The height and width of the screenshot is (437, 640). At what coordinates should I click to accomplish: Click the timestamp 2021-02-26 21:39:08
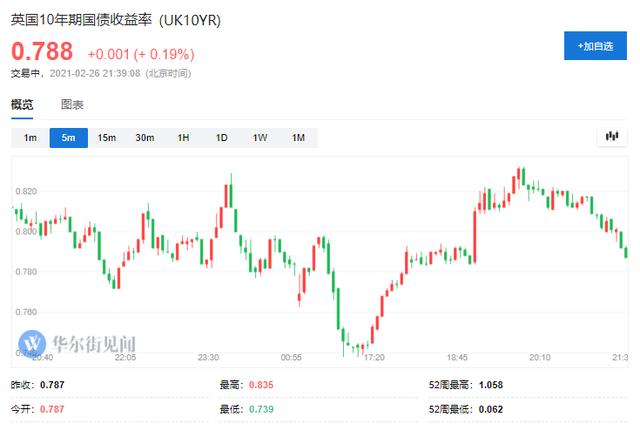point(95,73)
